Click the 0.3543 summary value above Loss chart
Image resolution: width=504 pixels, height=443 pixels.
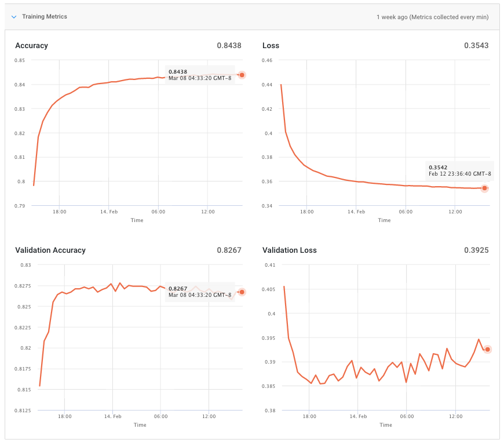476,46
